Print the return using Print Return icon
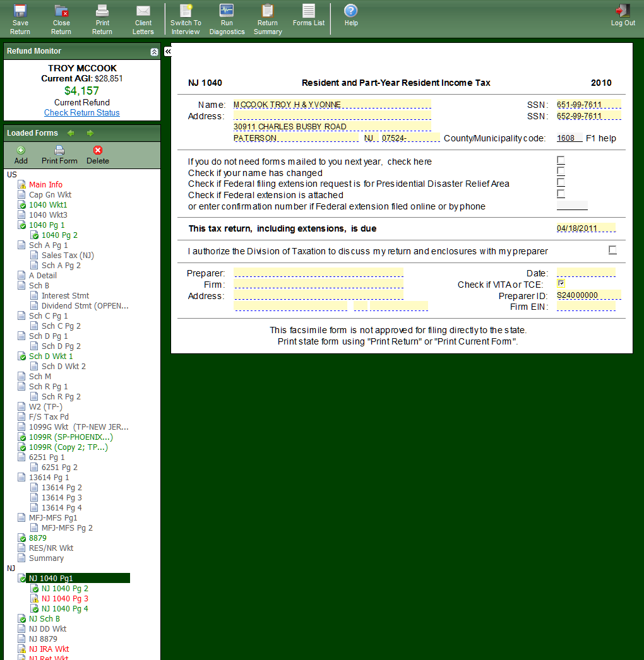644x660 pixels. click(x=102, y=11)
